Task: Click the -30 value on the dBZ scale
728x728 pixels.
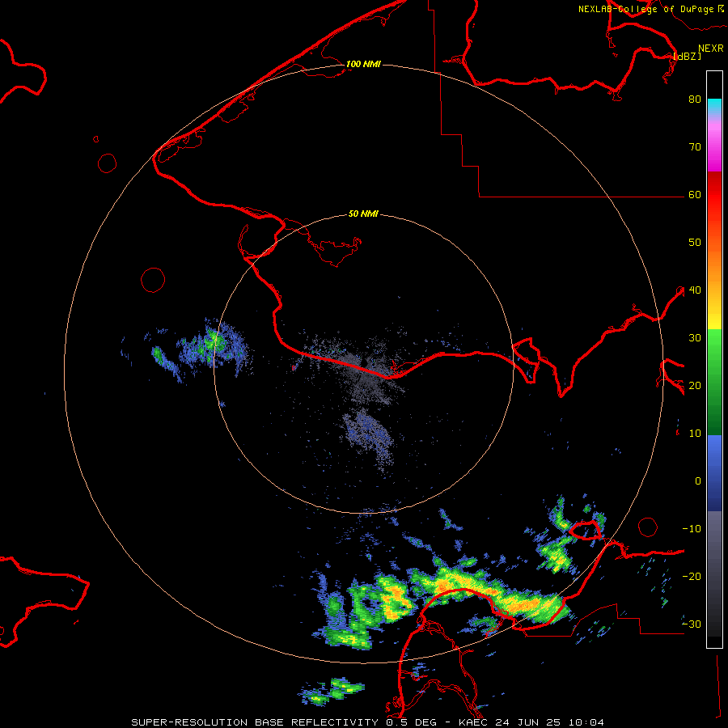Action: tap(692, 624)
